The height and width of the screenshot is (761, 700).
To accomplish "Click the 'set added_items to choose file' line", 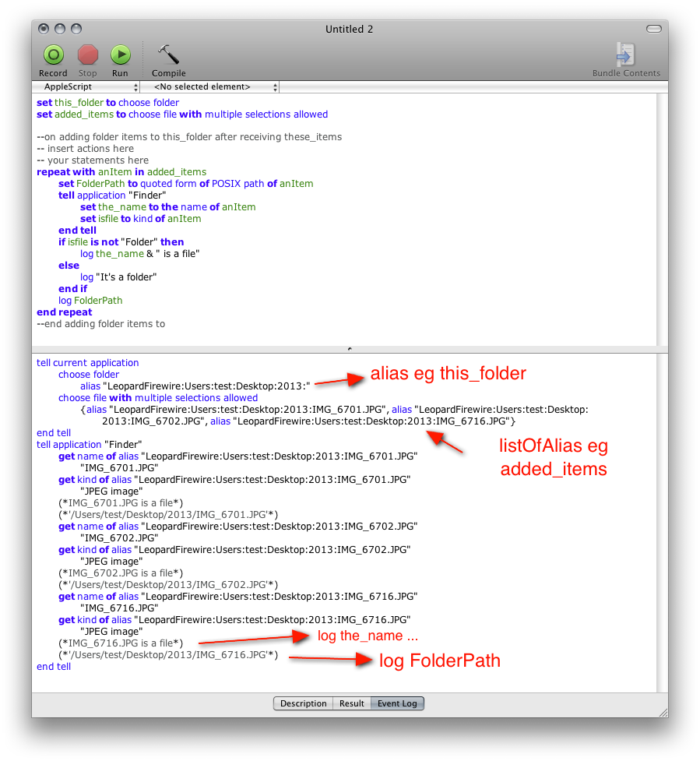I will coord(182,114).
